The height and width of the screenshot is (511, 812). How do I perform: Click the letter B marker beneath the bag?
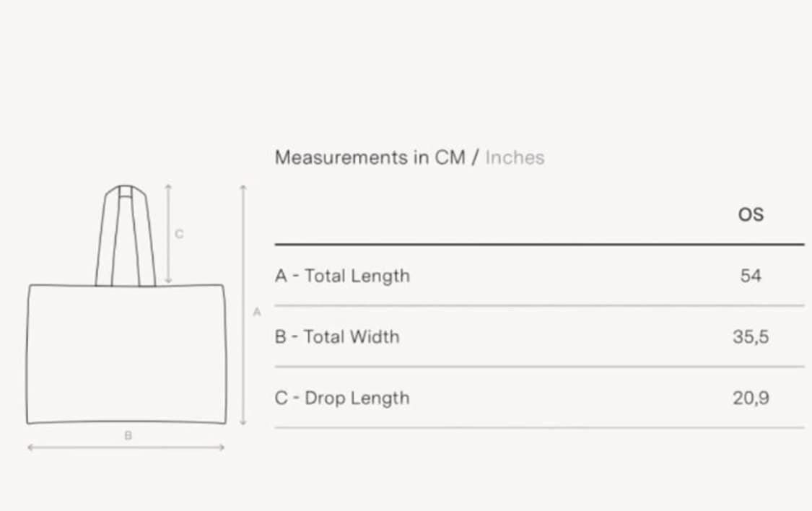click(128, 435)
